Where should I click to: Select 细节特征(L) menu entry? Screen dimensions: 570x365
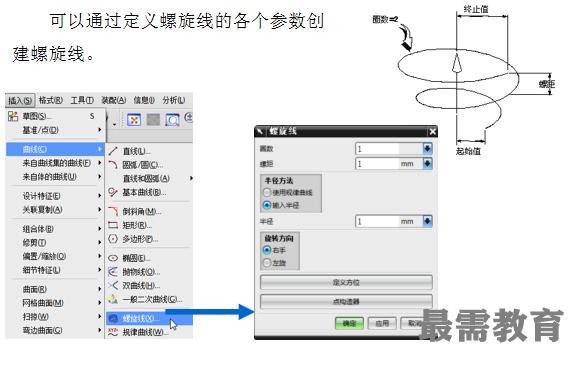pos(55,270)
